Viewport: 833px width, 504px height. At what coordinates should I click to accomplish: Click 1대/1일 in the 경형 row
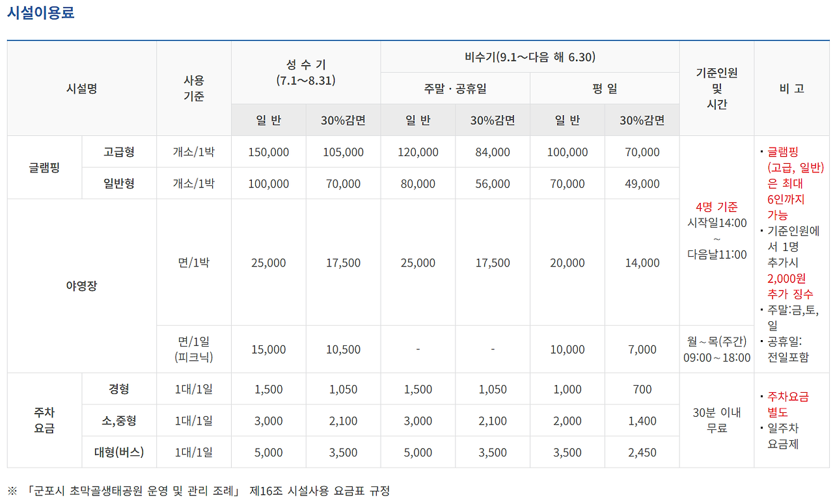(x=194, y=389)
